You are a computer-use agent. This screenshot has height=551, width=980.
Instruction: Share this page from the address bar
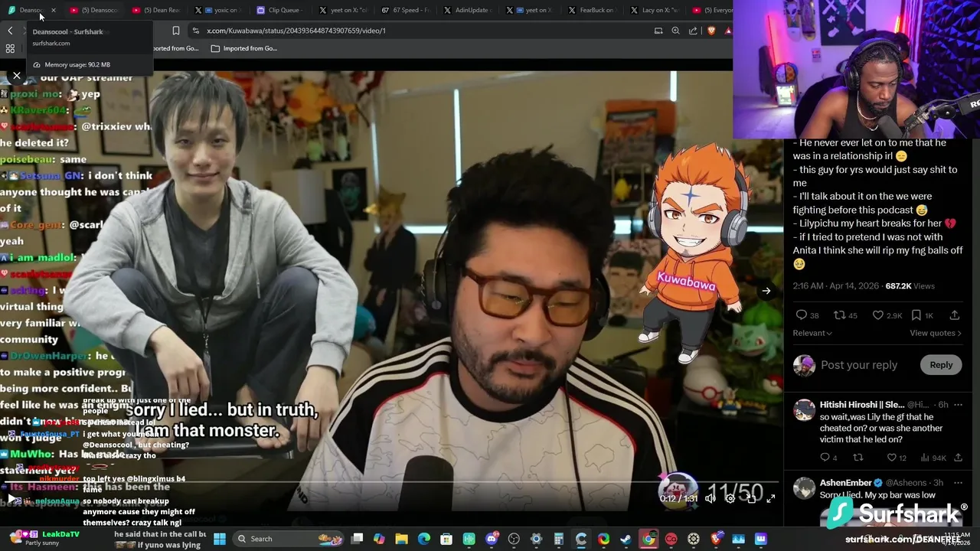(x=693, y=31)
